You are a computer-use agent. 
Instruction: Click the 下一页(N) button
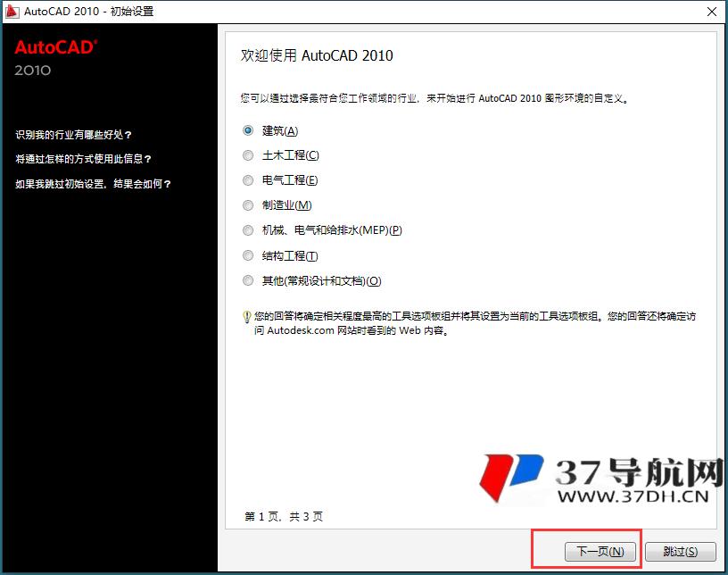pyautogui.click(x=600, y=551)
